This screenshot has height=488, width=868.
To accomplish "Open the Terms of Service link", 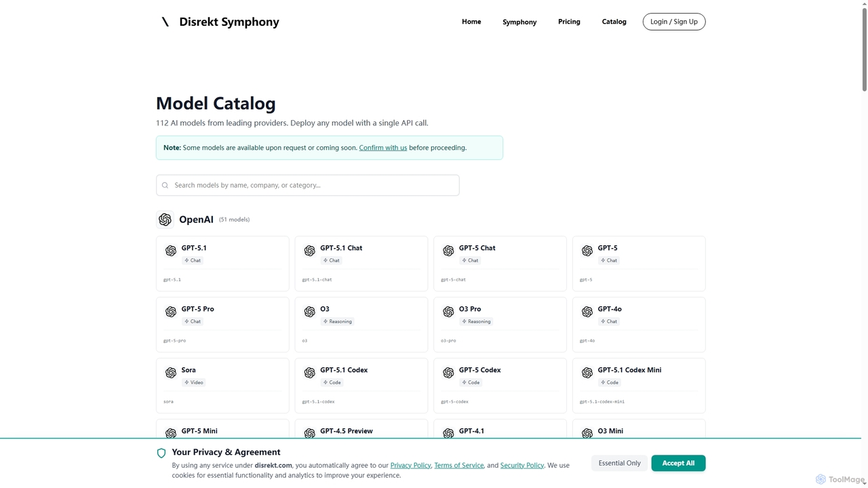I will coord(459,466).
